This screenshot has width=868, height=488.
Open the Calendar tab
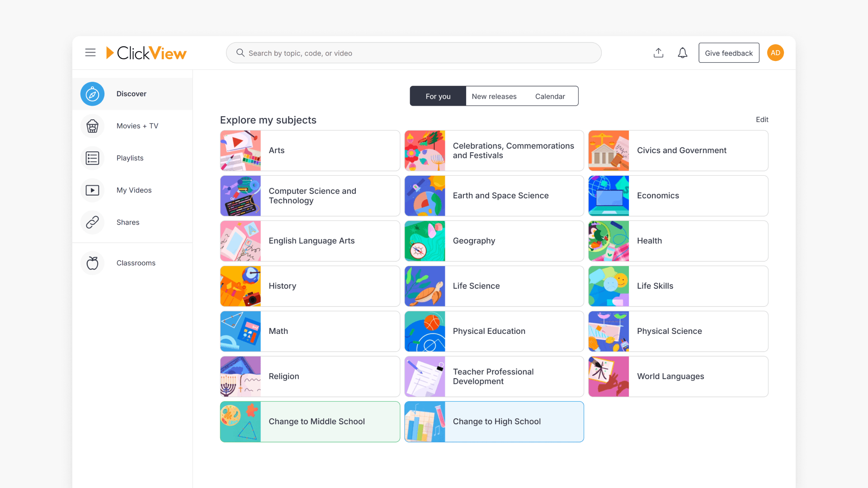(550, 96)
